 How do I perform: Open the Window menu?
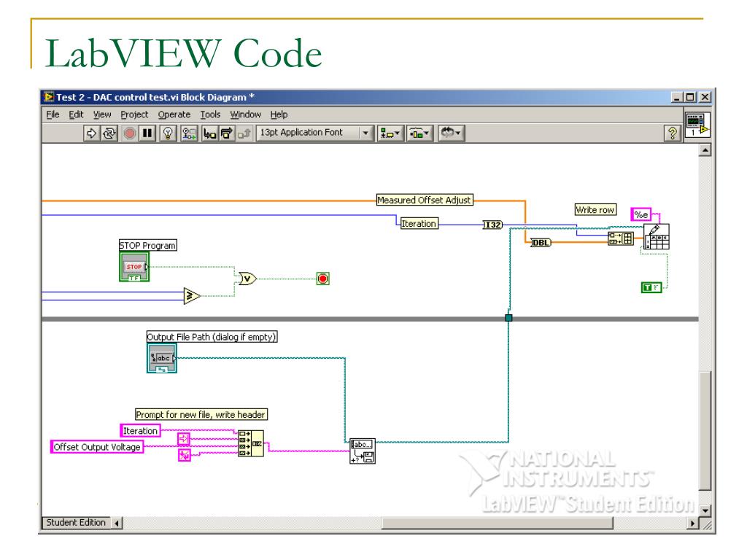(245, 114)
